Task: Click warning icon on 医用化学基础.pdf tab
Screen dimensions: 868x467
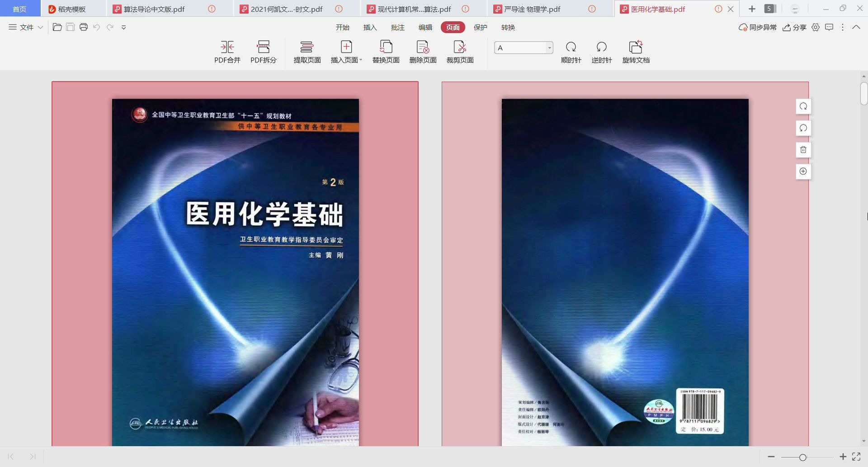Action: click(x=718, y=9)
